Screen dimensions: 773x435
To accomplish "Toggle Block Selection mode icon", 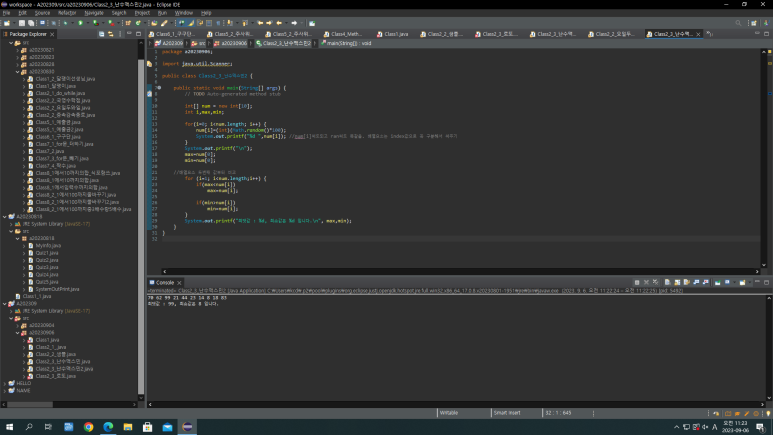I will point(209,23).
